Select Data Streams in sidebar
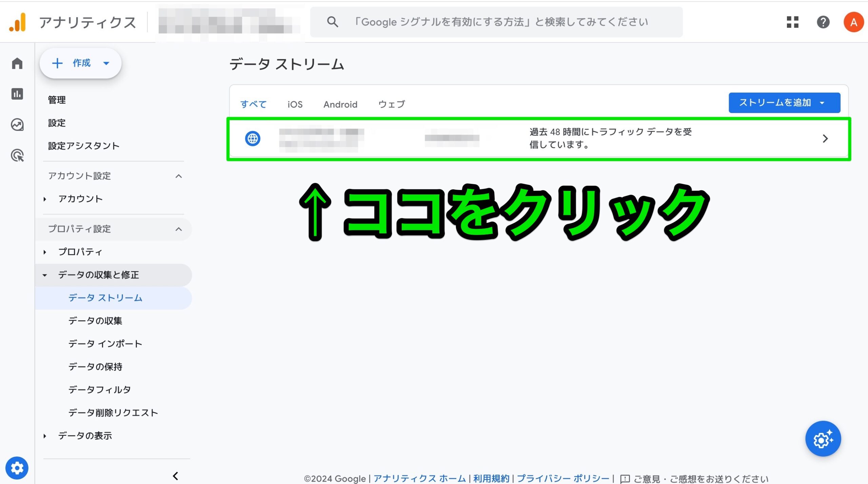868x484 pixels. [114, 298]
